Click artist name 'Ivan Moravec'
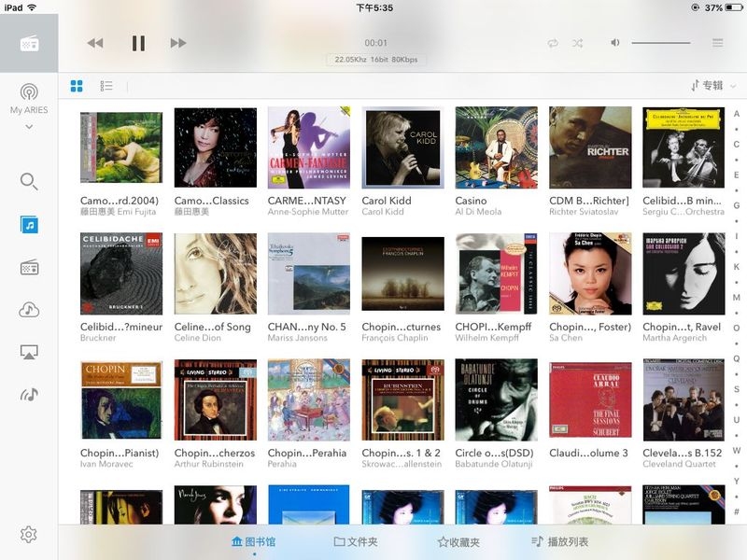The image size is (747, 560). [x=106, y=464]
